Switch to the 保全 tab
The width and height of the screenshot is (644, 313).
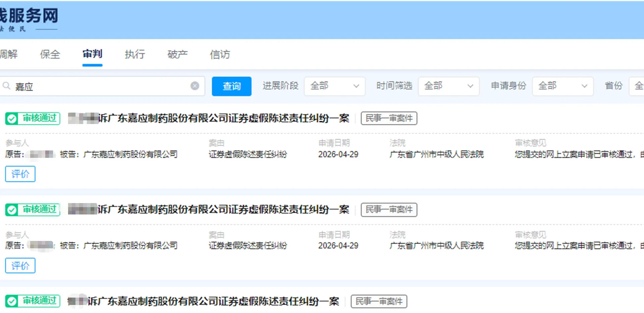tap(50, 54)
